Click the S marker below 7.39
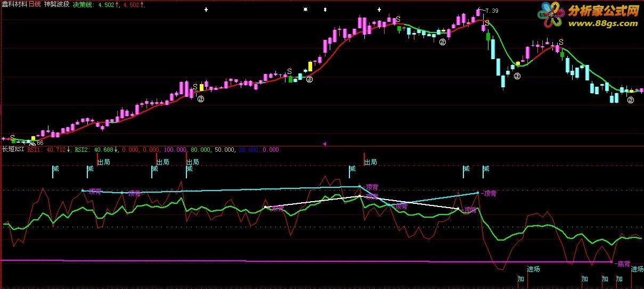 [487, 22]
